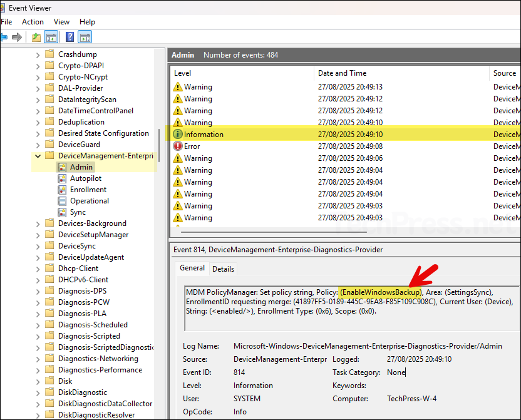The width and height of the screenshot is (521, 420).
Task: Sort events by Date and Time column
Action: [401, 73]
